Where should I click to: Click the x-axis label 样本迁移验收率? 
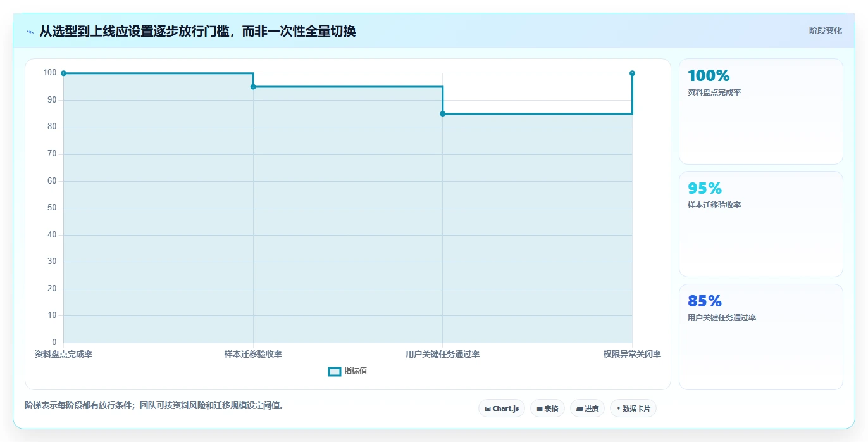(253, 354)
